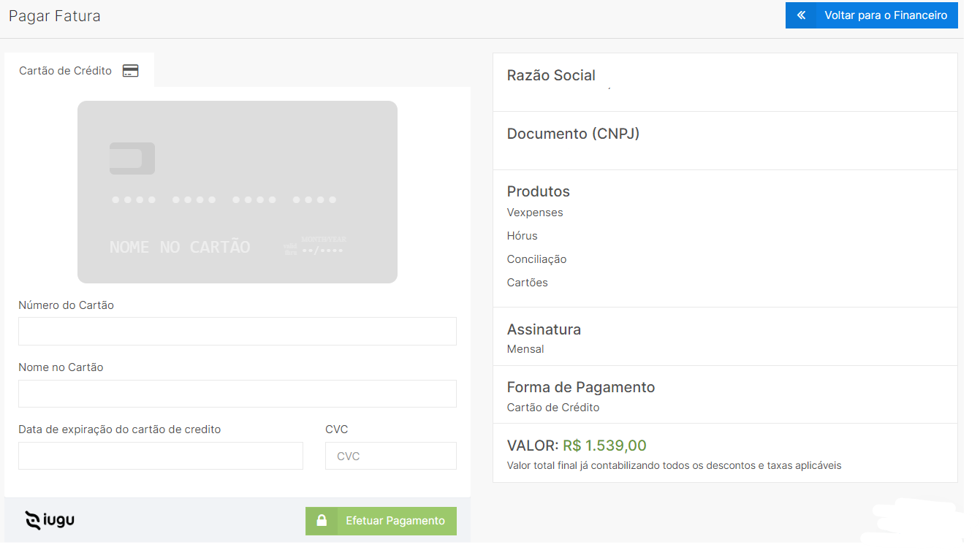Click the Razão Social heading
The image size is (980, 550).
pos(551,75)
